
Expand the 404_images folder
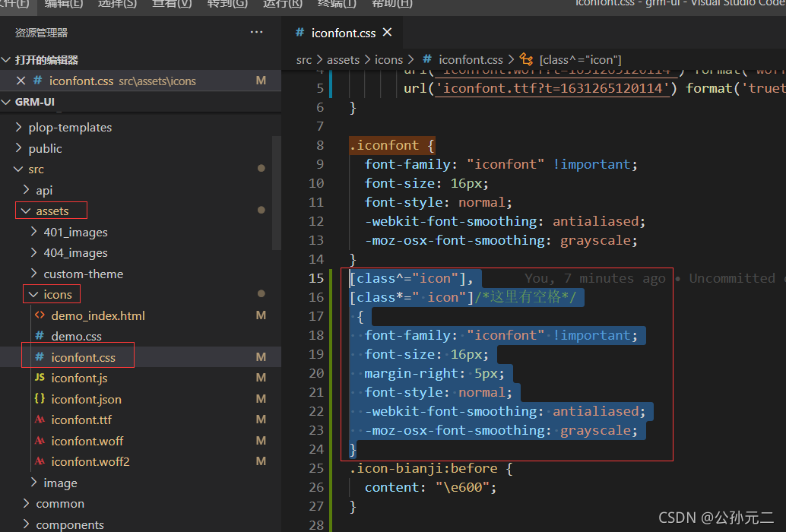[33, 252]
